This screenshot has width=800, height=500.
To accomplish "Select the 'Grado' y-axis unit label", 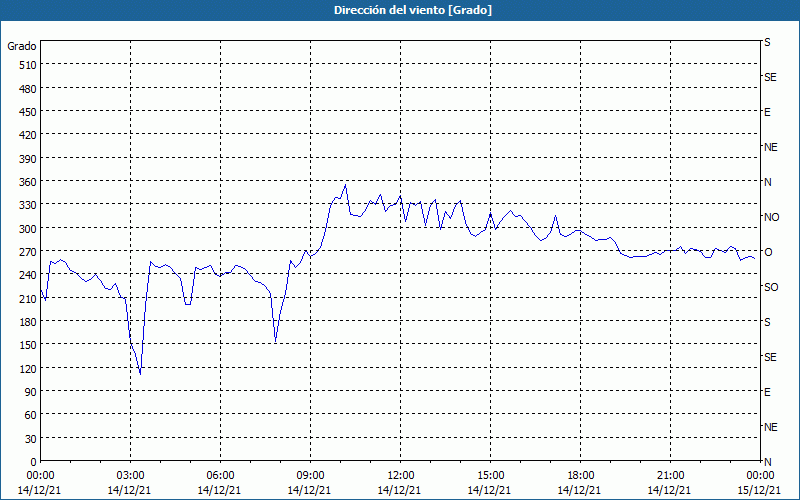I will (x=22, y=46).
